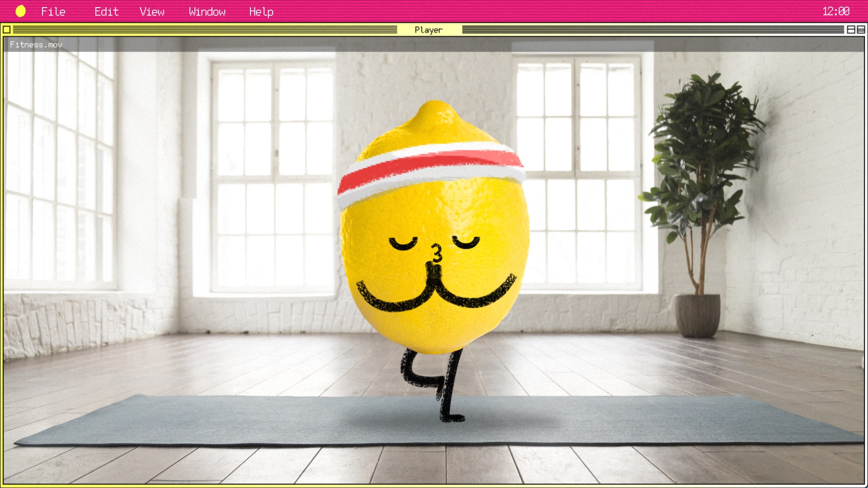The height and width of the screenshot is (488, 868).
Task: Click the square box at Player window's left corner
Action: click(x=7, y=30)
